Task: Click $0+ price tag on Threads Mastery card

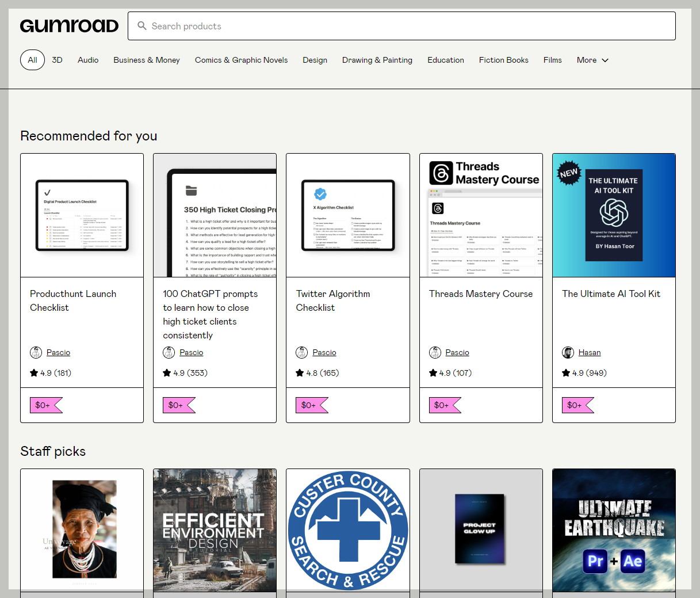Action: coord(445,405)
